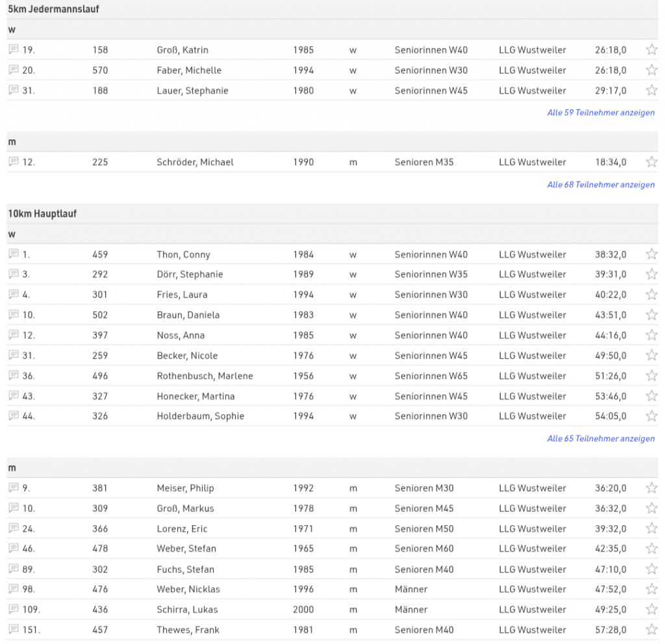Click comment icon beside Schirra, Lukas
The image size is (665, 644).
pos(14,610)
